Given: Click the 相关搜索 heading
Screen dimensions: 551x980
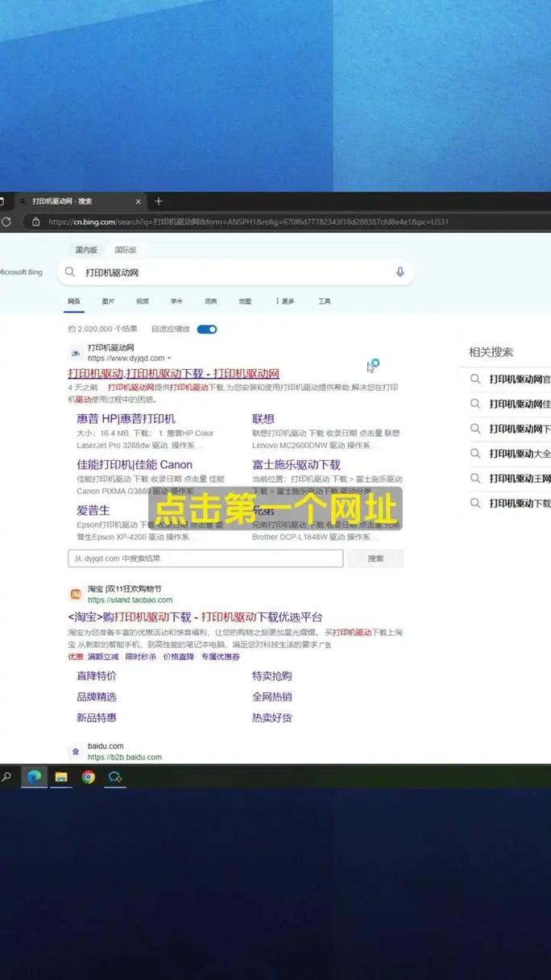Looking at the screenshot, I should click(x=491, y=352).
